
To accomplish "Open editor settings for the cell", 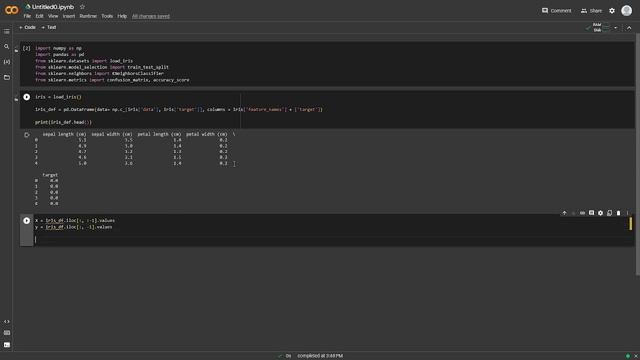I will coord(600,213).
